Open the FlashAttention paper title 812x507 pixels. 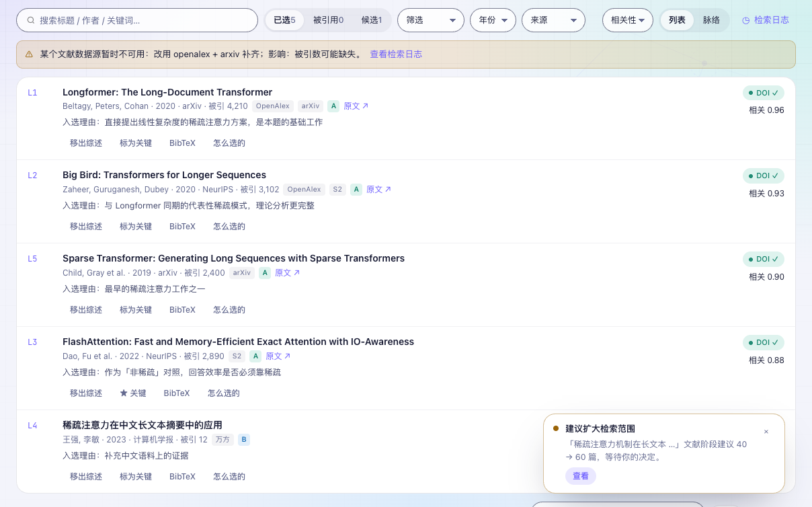click(238, 342)
